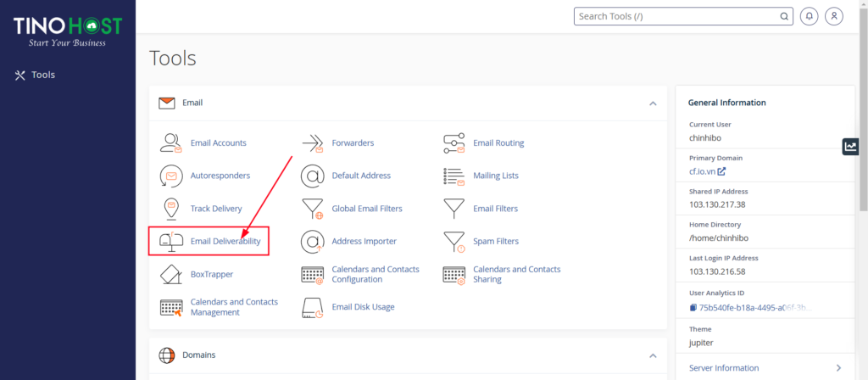Open the Autoresponders icon
Viewport: 868px width, 380px height.
pos(171,176)
